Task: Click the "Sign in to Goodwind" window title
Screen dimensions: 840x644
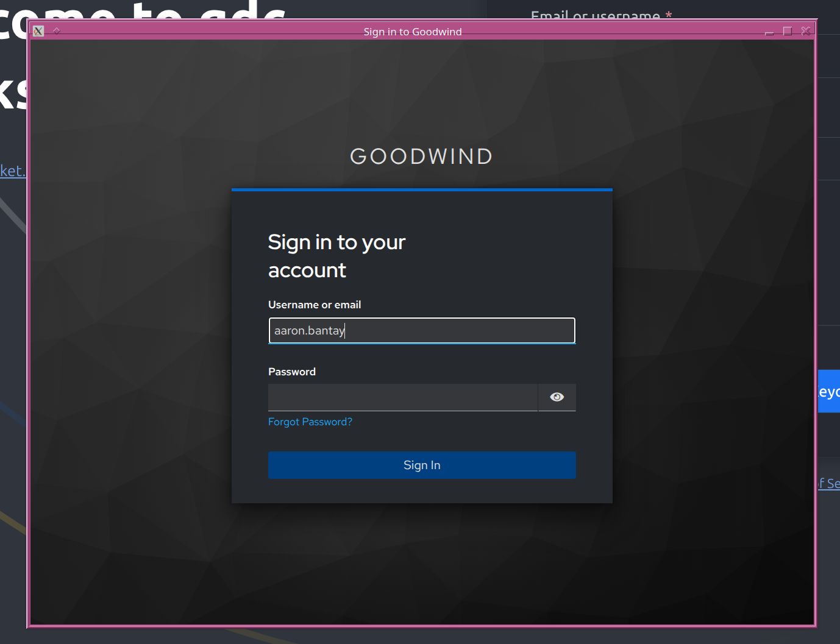Action: pyautogui.click(x=413, y=32)
